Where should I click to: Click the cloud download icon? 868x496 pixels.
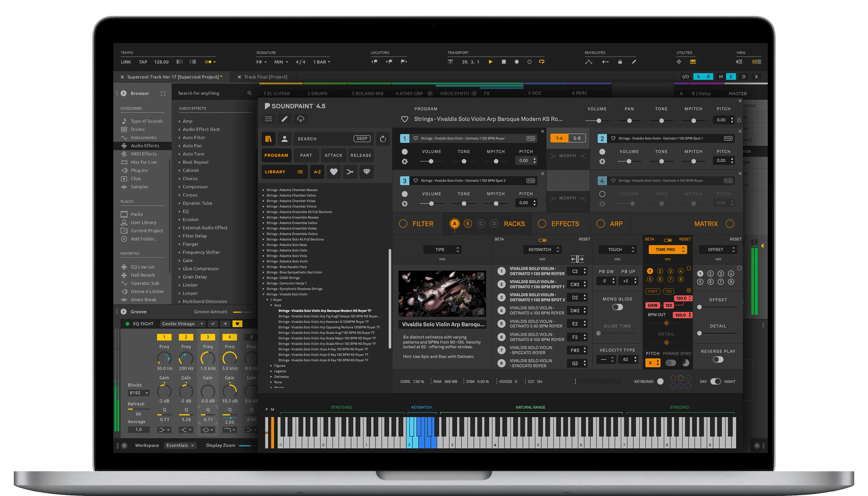pyautogui.click(x=301, y=118)
